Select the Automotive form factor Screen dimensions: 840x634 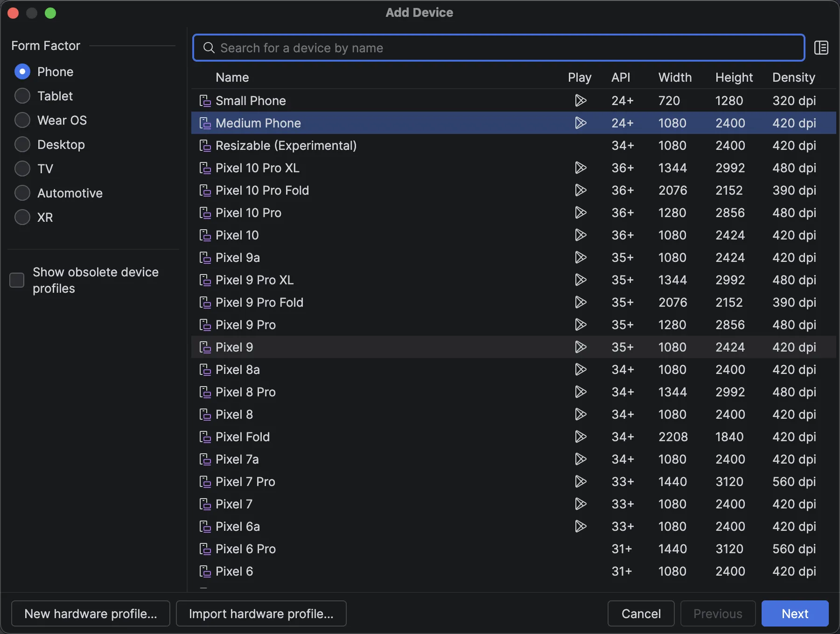click(22, 193)
